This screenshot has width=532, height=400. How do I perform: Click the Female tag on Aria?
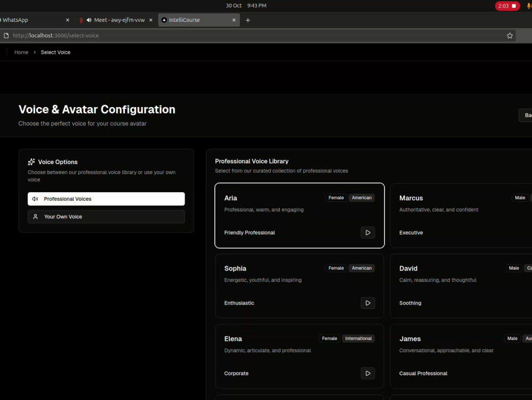coord(336,198)
